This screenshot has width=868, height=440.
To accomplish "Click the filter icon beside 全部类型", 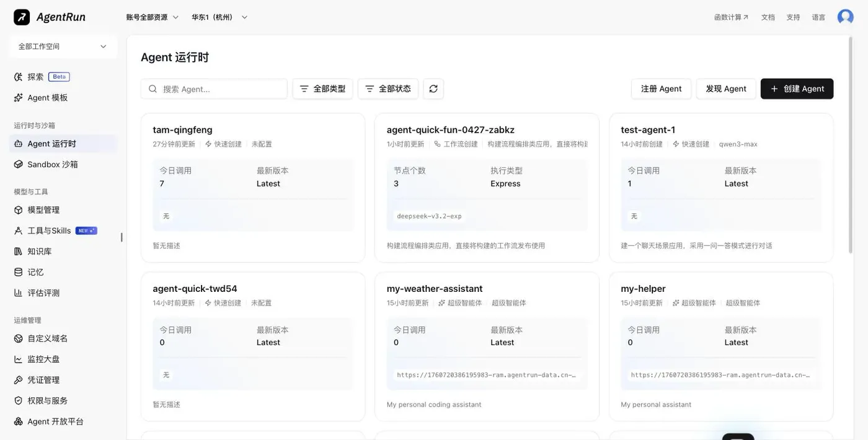I will pos(304,89).
